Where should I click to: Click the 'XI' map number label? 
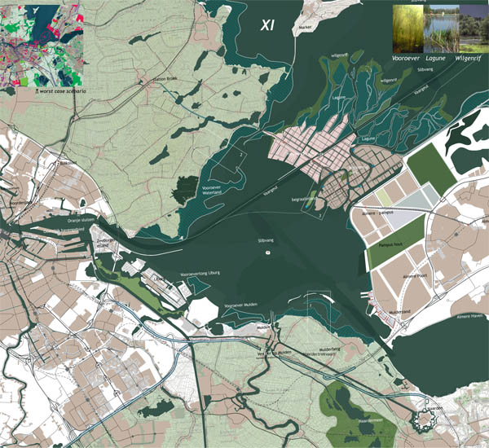click(267, 25)
